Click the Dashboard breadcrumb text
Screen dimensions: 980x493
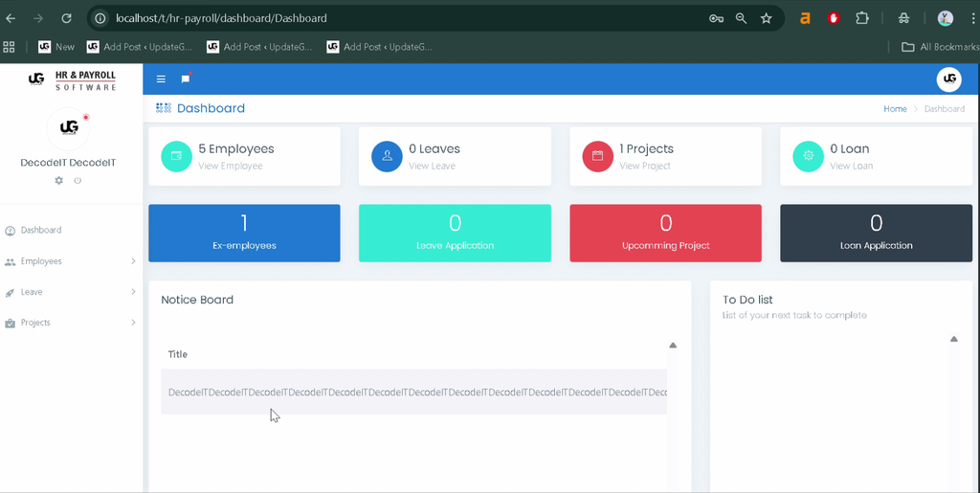(945, 109)
